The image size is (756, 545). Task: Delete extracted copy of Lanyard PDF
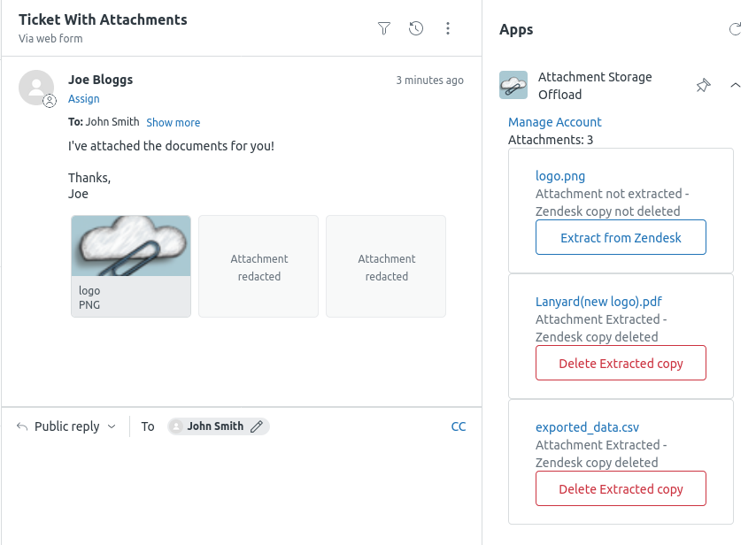[x=621, y=363]
